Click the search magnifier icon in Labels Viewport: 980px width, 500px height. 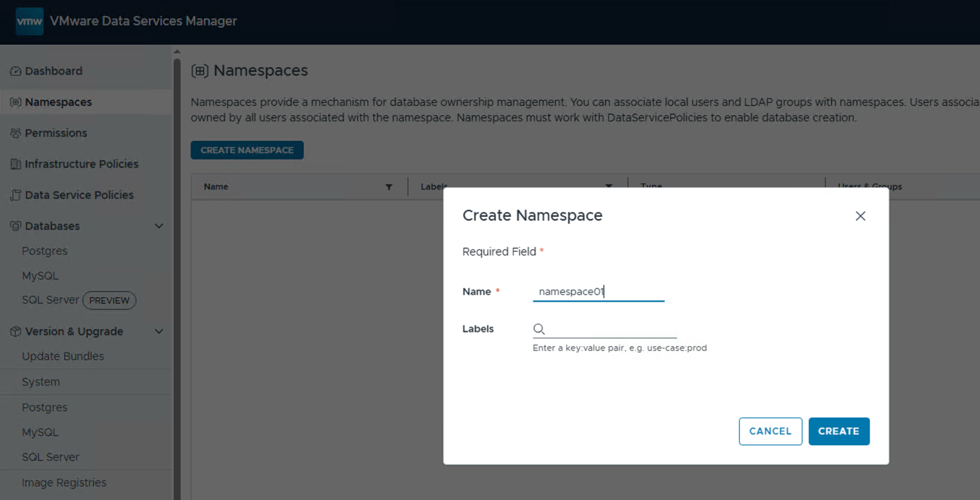click(539, 329)
